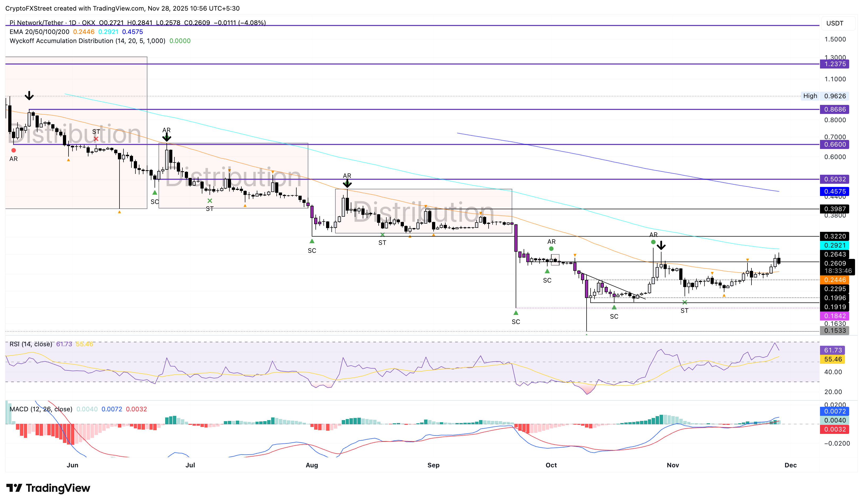
Task: Select the Jun month on the time axis
Action: click(72, 465)
